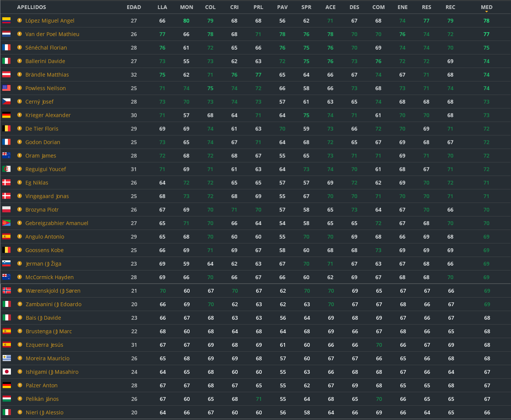The width and height of the screenshot is (511, 420).
Task: Click the Czech flag beside Cerný Josef
Action: pyautogui.click(x=6, y=101)
